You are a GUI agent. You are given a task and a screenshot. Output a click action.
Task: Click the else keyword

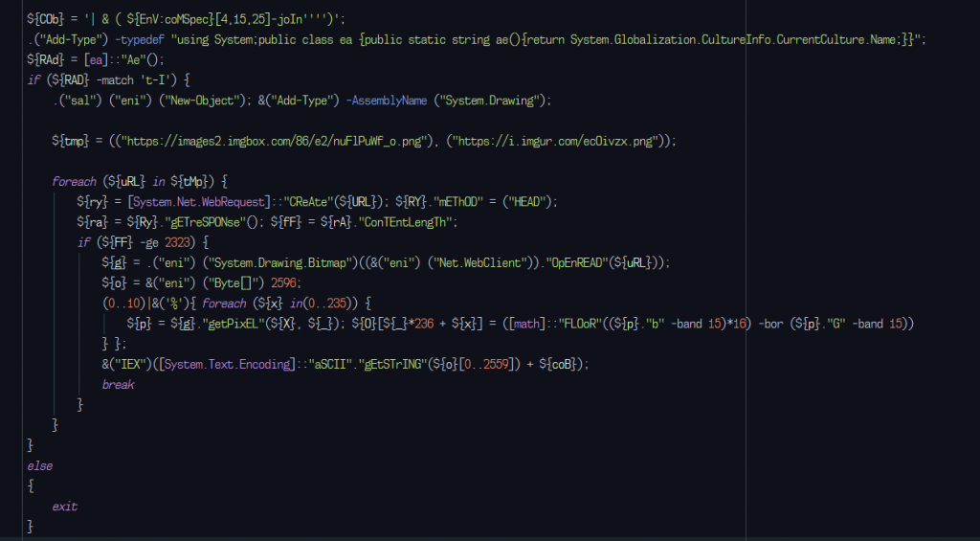point(39,466)
